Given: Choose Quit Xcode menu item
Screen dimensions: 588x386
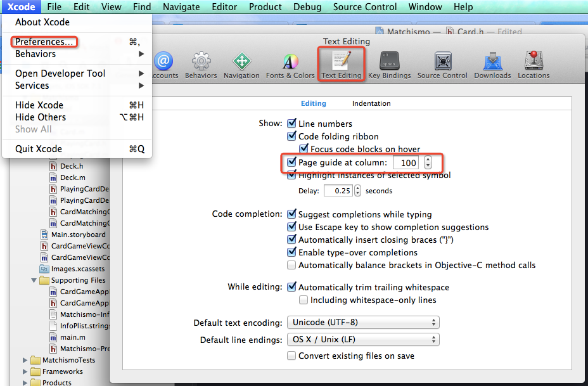Looking at the screenshot, I should click(77, 149).
